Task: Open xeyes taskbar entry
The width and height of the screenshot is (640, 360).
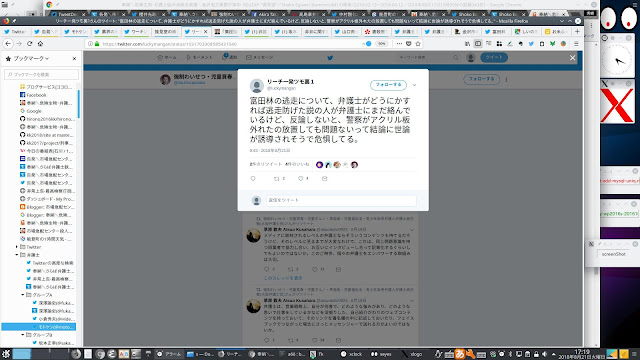Action: [381, 354]
